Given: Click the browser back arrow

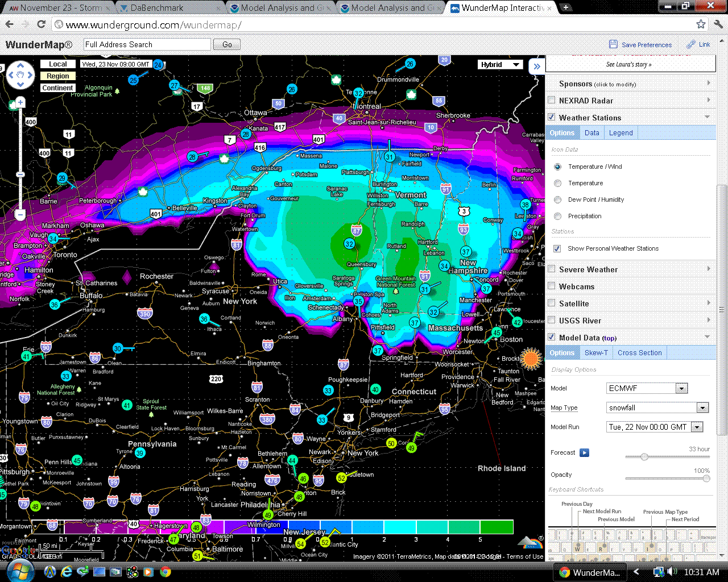Looking at the screenshot, I should point(9,24).
